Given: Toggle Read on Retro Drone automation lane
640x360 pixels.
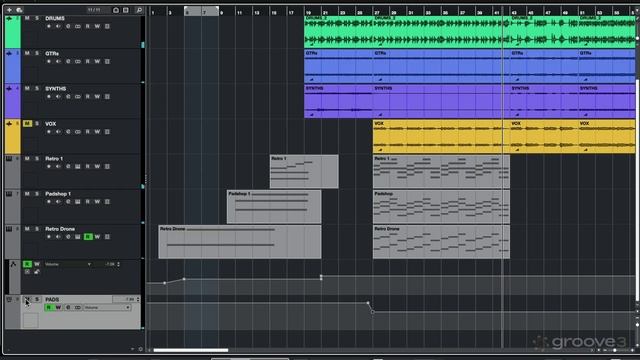Looking at the screenshot, I should coord(27,264).
